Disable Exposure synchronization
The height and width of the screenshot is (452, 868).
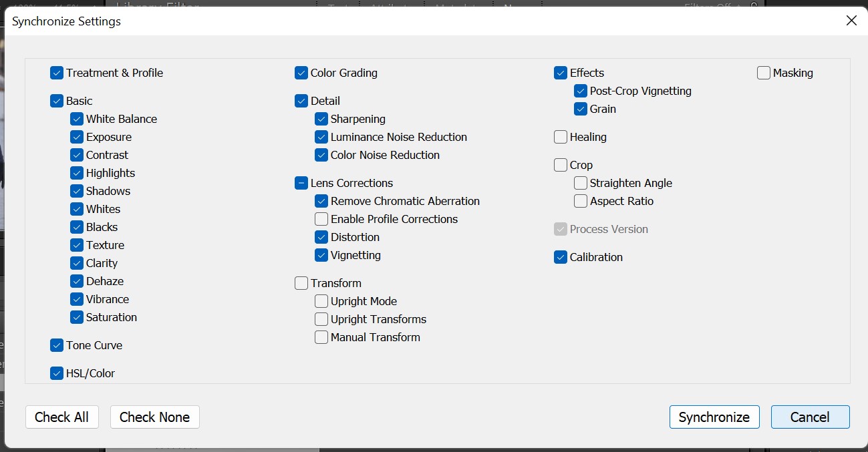click(77, 137)
